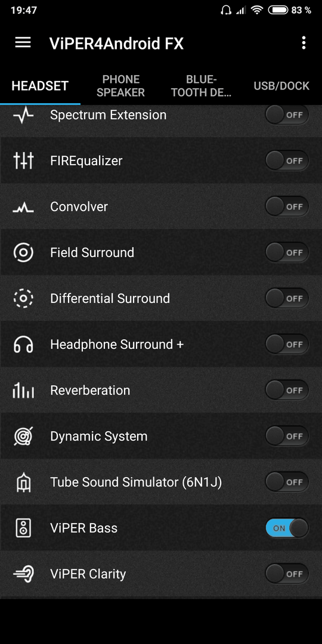322x644 pixels.
Task: Turn on the Dynamic System toggle
Action: tap(287, 436)
